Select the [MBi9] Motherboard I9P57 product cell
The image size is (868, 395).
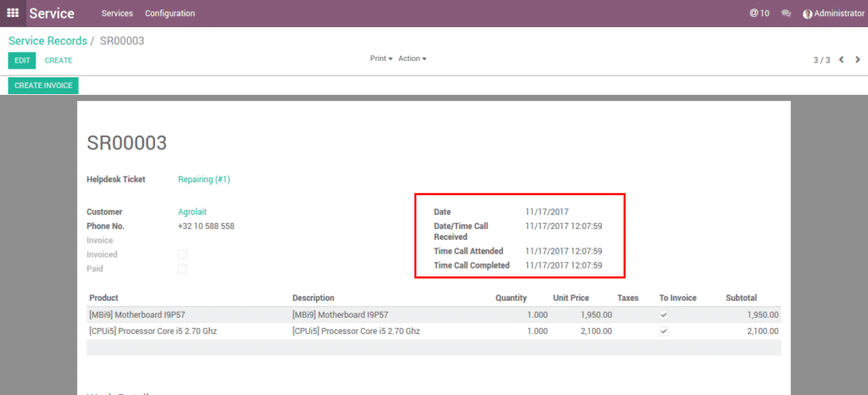(x=136, y=314)
